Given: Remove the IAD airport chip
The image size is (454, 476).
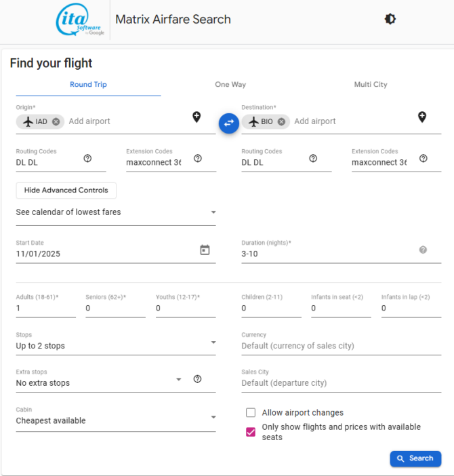Looking at the screenshot, I should (56, 121).
